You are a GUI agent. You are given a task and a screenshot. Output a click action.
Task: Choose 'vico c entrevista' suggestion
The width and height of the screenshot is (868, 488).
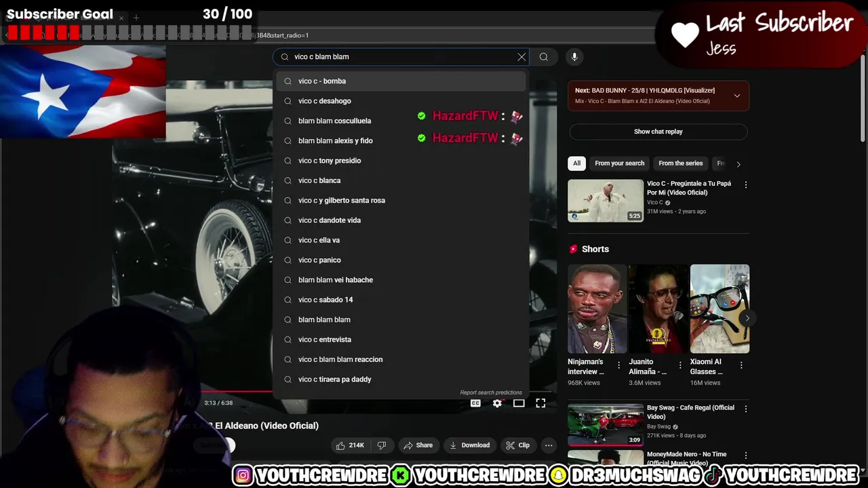point(401,340)
